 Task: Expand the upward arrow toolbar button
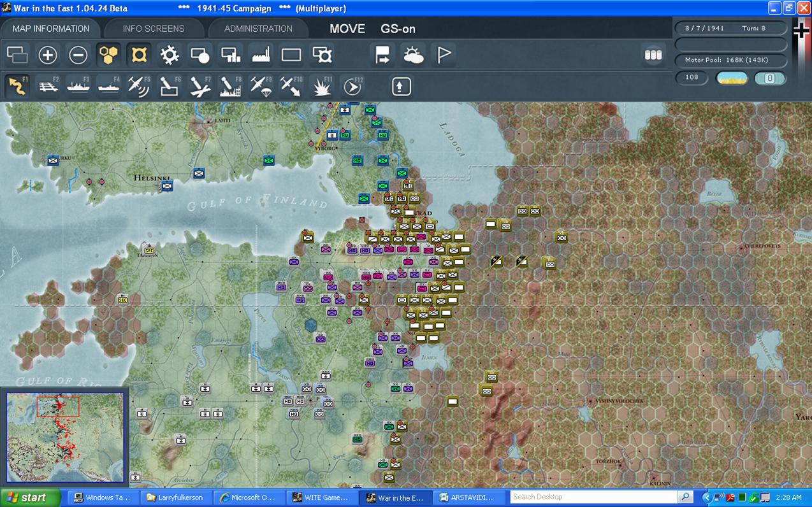(401, 86)
